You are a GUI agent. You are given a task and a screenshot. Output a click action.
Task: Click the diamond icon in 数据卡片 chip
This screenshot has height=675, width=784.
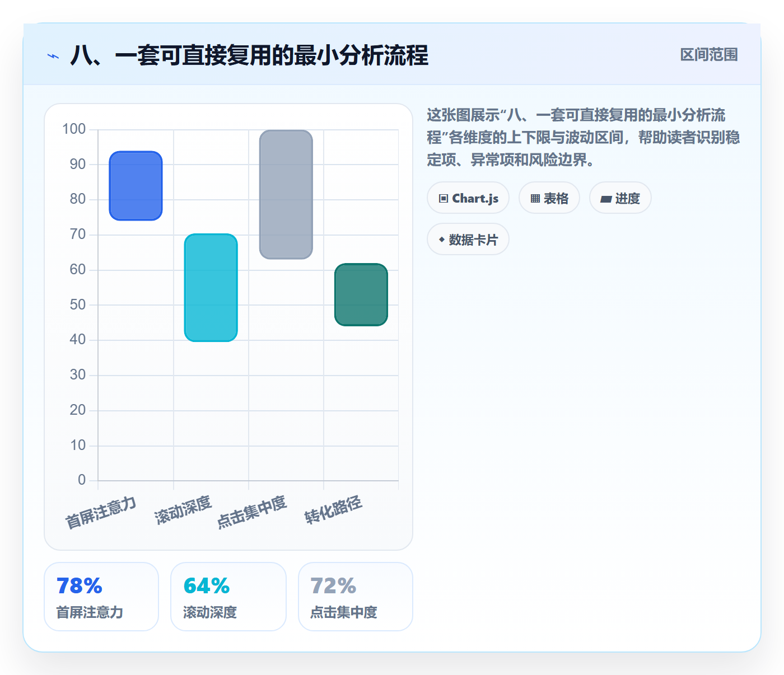[442, 240]
